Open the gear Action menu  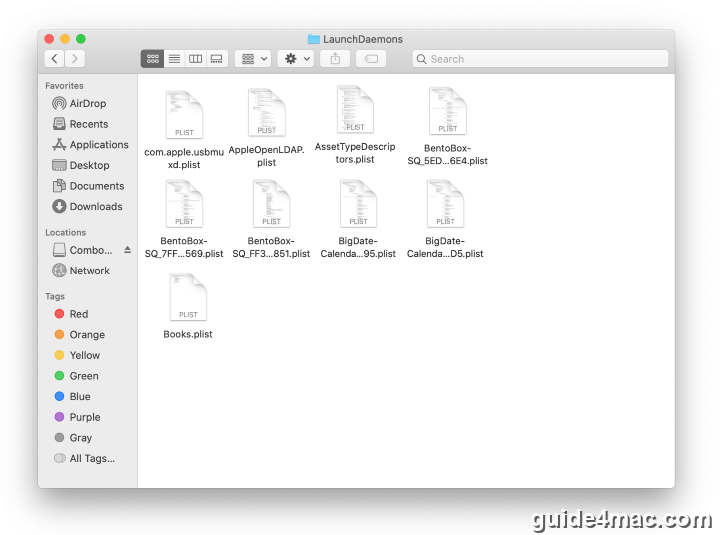click(x=296, y=59)
